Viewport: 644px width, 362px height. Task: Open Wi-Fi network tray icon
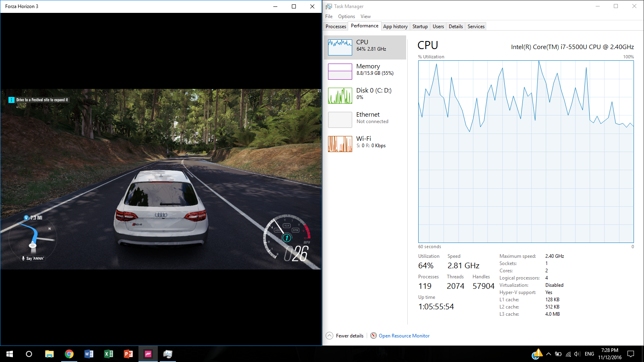(x=568, y=354)
